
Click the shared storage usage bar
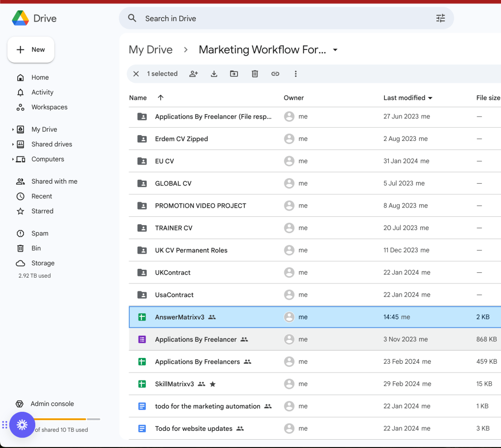(67, 419)
